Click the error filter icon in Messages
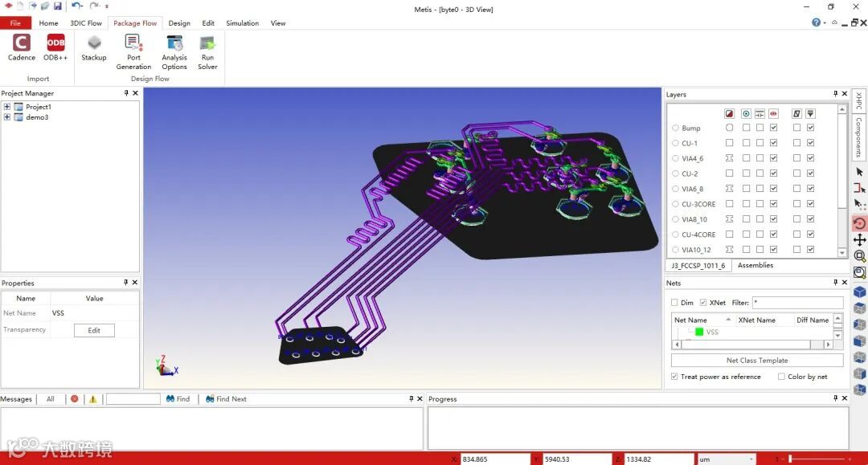 74,398
